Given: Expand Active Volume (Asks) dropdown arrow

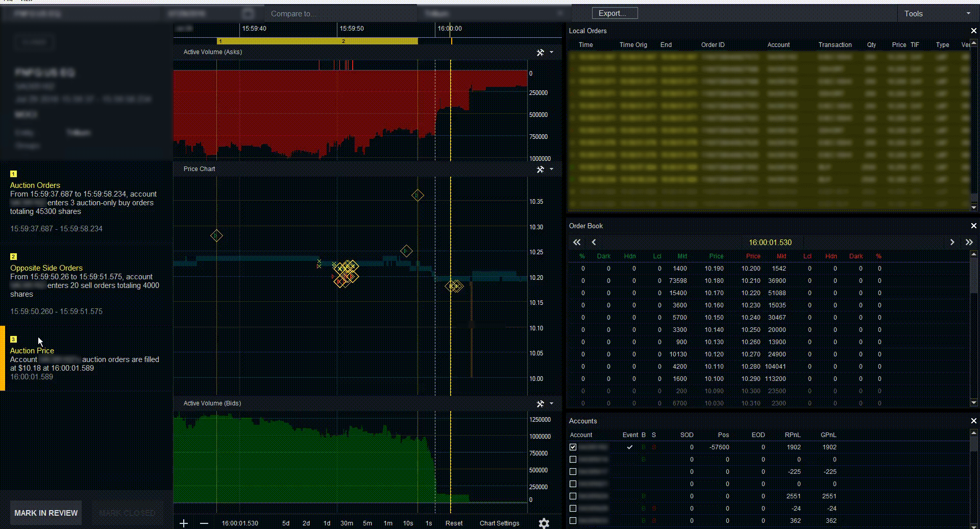Looking at the screenshot, I should click(x=551, y=52).
